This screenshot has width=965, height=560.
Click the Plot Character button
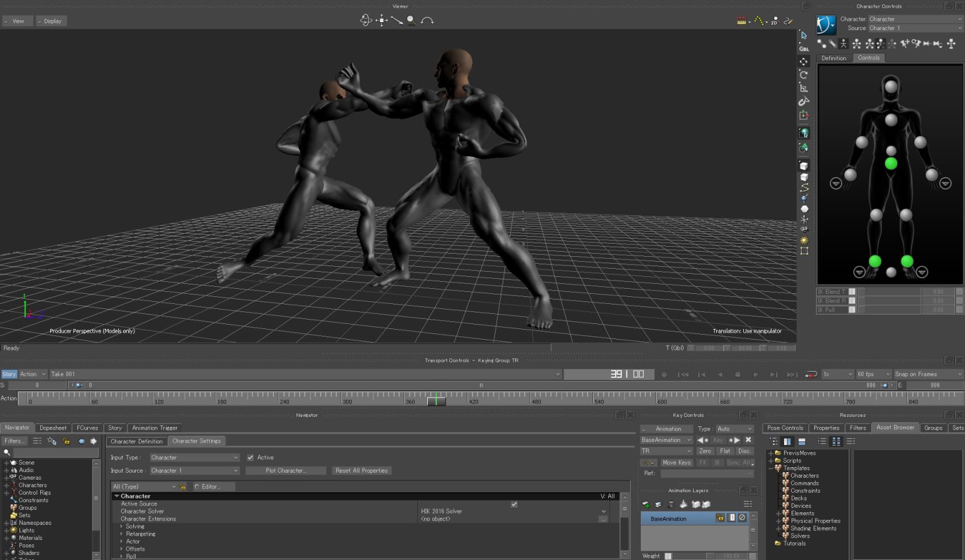pyautogui.click(x=286, y=470)
